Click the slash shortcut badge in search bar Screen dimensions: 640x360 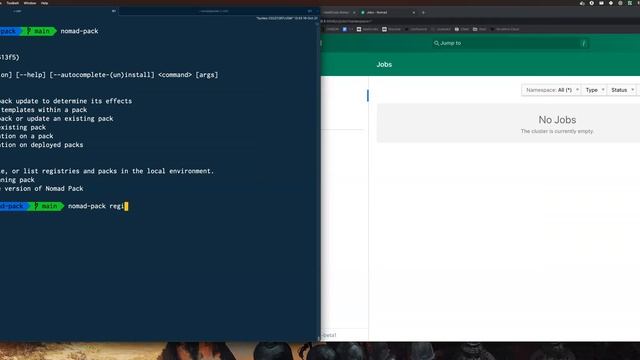(584, 43)
